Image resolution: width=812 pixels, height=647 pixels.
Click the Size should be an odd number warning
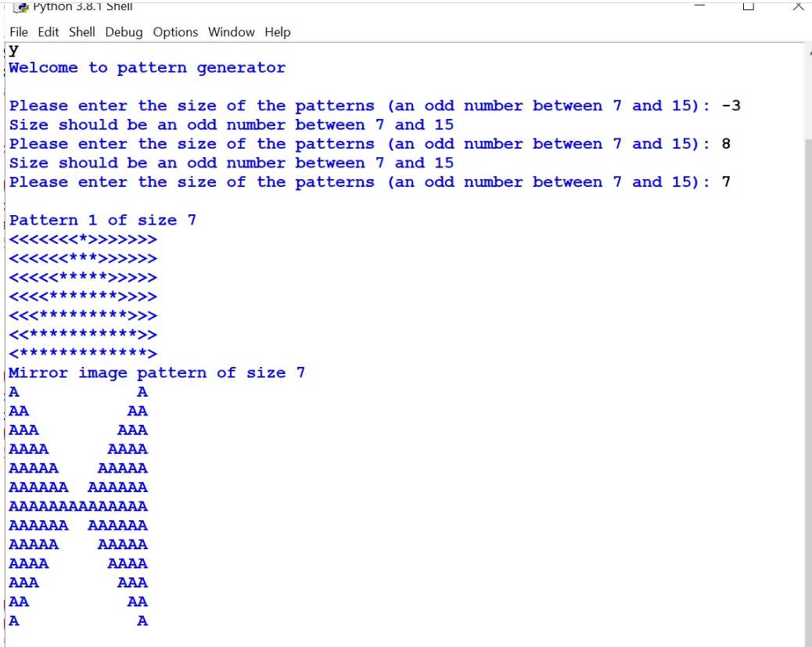231,124
